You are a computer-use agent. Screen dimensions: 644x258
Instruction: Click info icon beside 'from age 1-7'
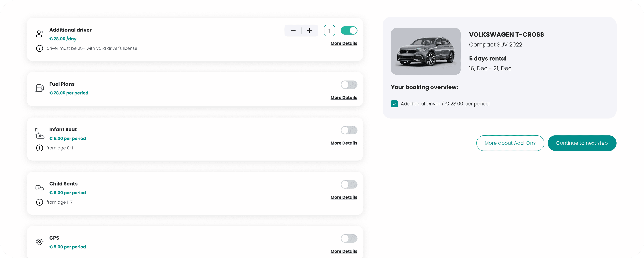39,202
